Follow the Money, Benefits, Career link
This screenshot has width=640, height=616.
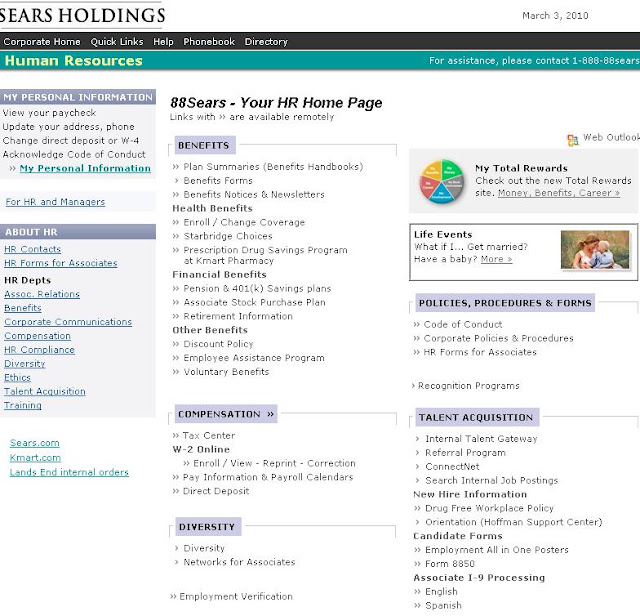click(559, 193)
